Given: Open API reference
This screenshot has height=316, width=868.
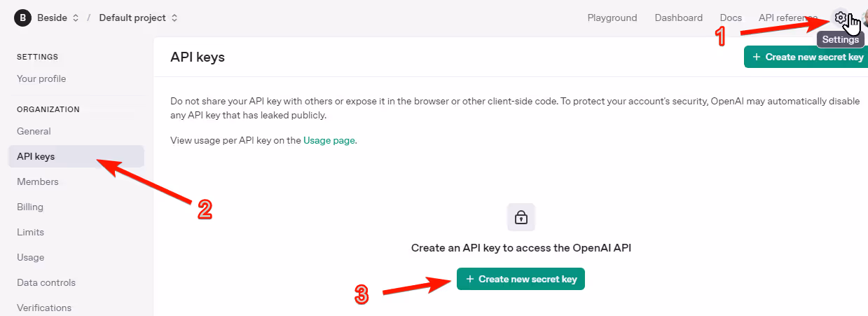Looking at the screenshot, I should (x=787, y=18).
